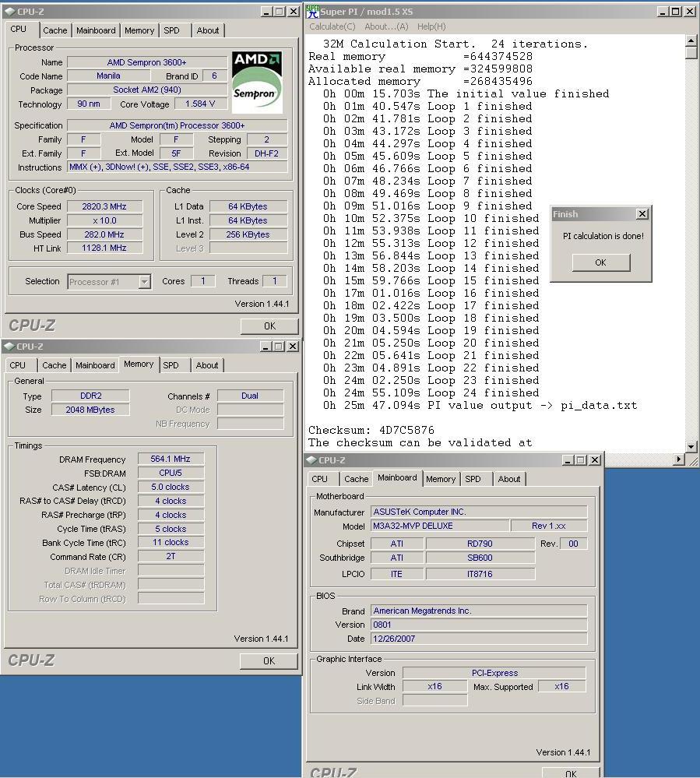This screenshot has height=778, width=700.
Task: Select CPU tab in CPU-Z Mainboard window
Action: 319,479
